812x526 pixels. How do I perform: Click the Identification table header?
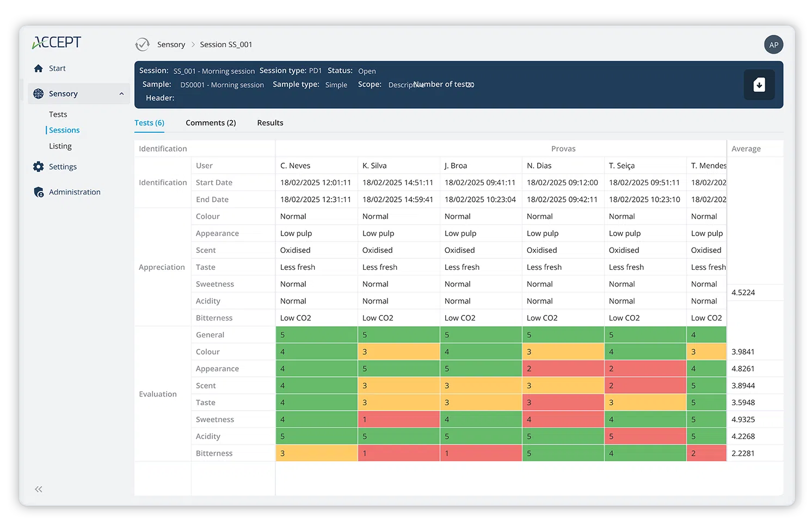coord(163,148)
